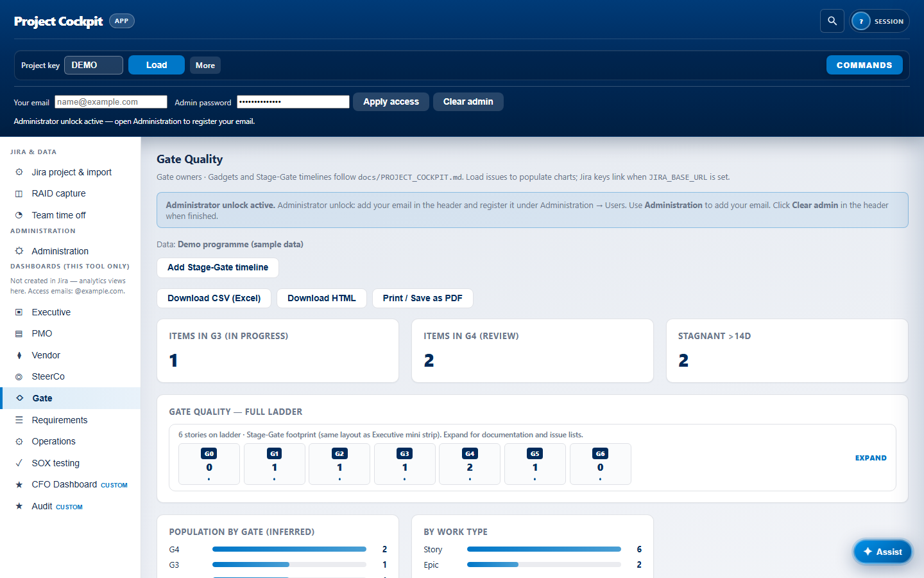
Task: Click the Team time off icon
Action: point(19,215)
